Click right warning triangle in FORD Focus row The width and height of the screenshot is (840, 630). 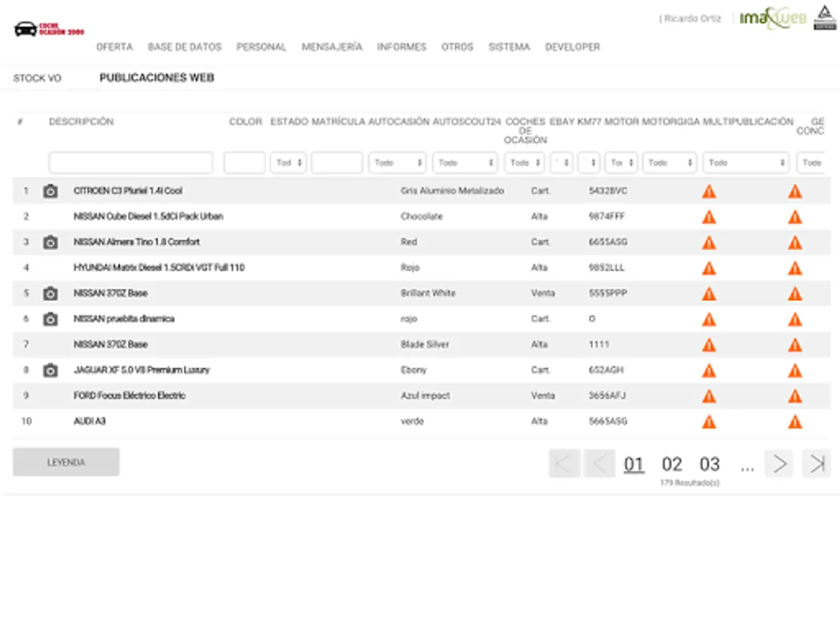pos(795,396)
